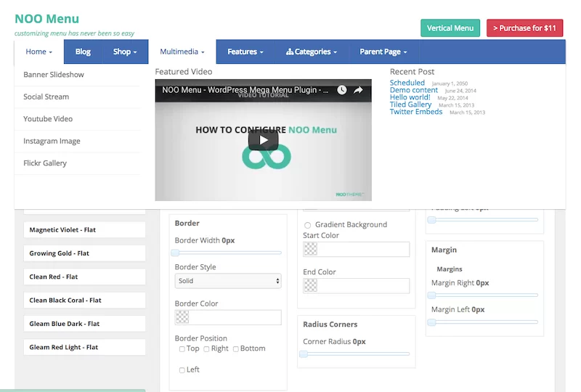
Task: Click the Vertical Menu button
Action: [x=450, y=28]
